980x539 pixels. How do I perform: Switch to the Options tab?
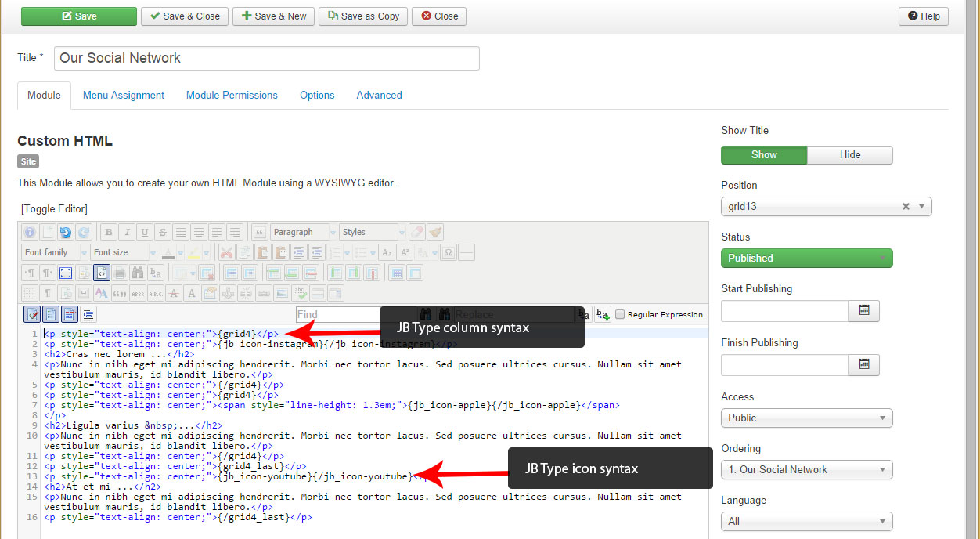[x=317, y=95]
